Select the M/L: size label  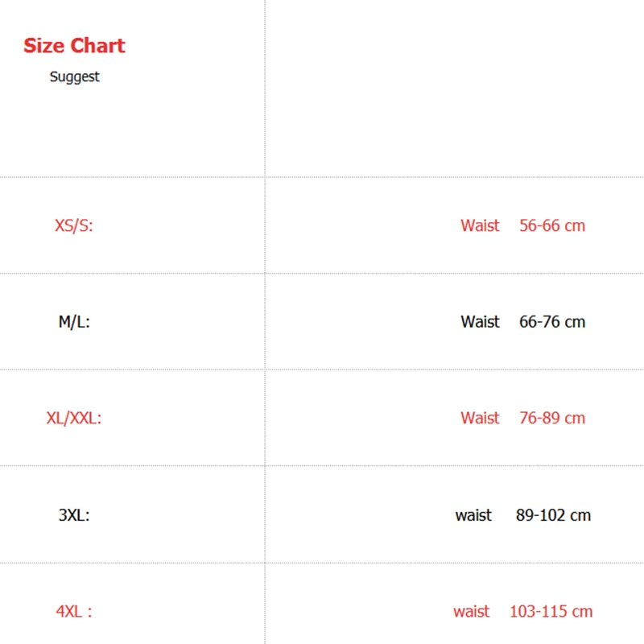coord(74,322)
